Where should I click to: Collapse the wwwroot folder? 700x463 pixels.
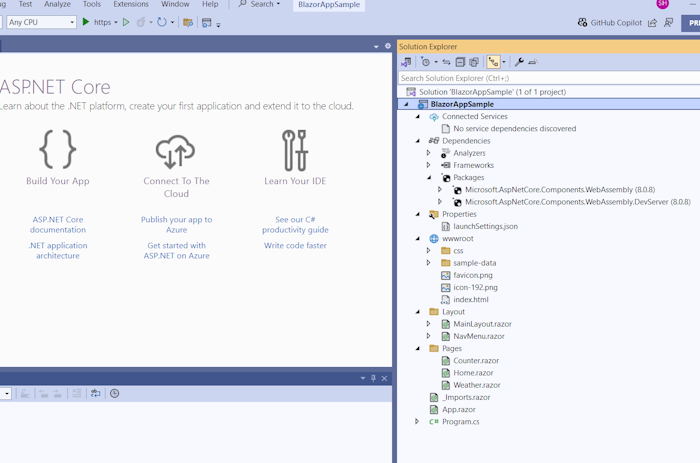point(418,238)
